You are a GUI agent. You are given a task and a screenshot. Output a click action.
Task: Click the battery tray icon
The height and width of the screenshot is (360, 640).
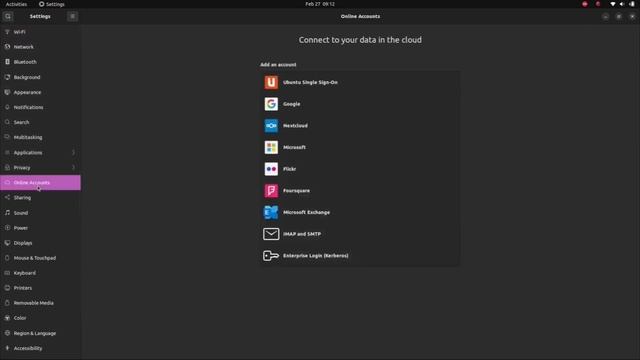point(631,4)
